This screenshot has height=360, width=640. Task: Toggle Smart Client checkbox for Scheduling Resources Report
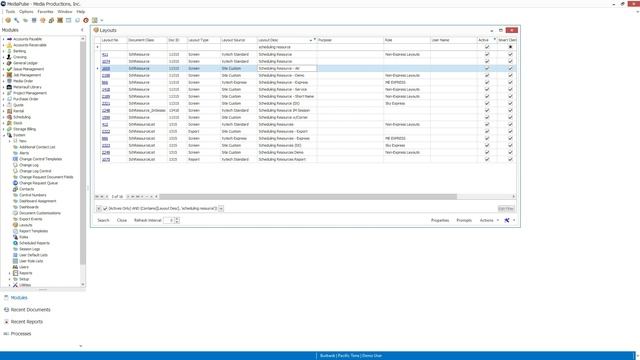[510, 160]
